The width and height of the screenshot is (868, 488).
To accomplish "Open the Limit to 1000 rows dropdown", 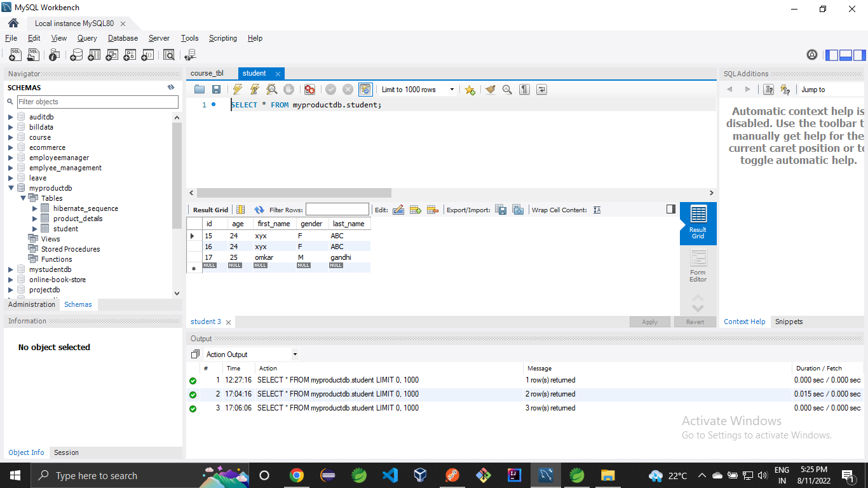I will pyautogui.click(x=451, y=89).
